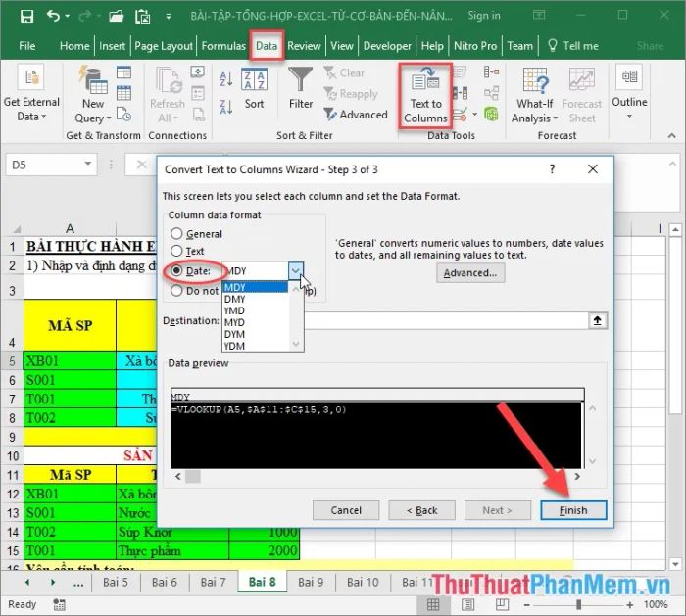Click the Advanced... button in wizard
This screenshot has height=616, width=686.
470,273
